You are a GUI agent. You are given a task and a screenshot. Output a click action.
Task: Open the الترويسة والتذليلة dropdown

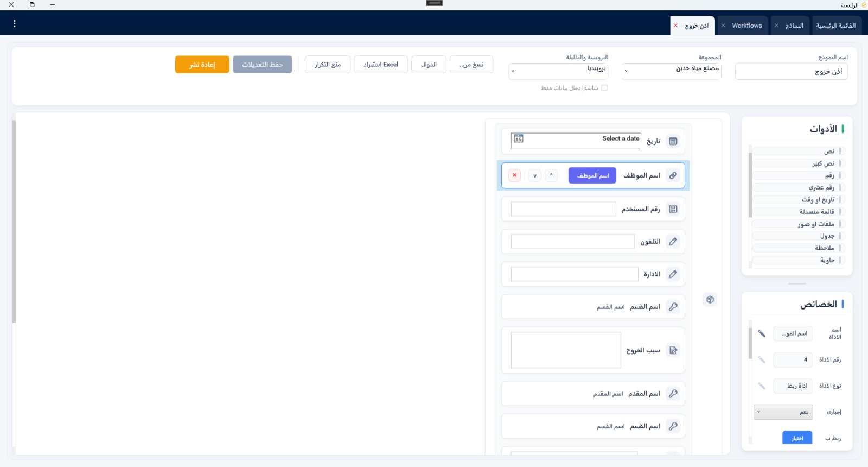click(558, 71)
